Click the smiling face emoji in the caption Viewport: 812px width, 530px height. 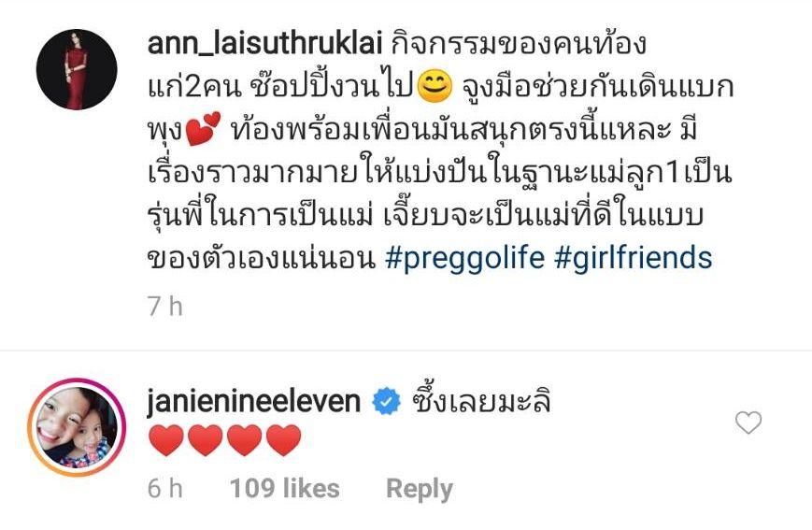(434, 87)
